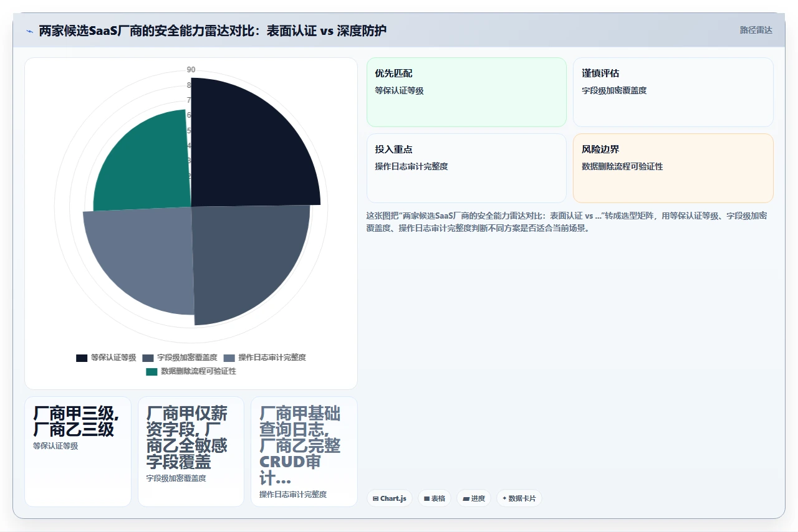Screen dimensions: 798x532
Task: Open the 谨慎评估 card
Action: 673,92
